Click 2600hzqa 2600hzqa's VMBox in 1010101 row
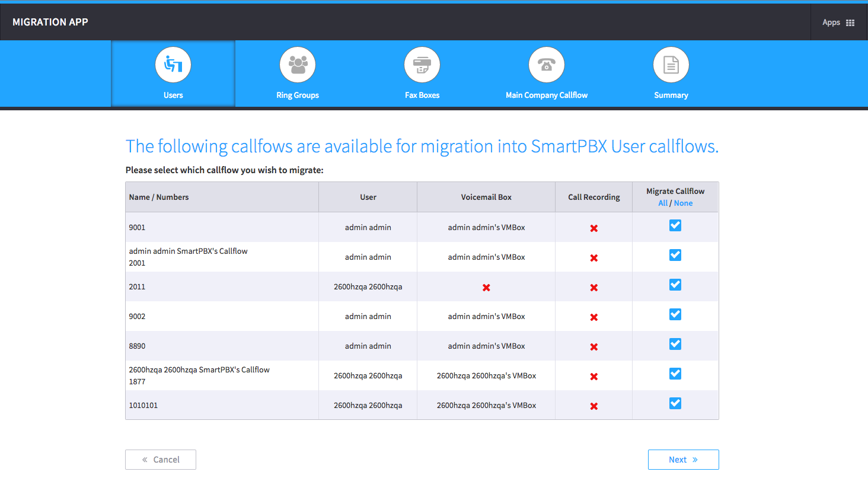The width and height of the screenshot is (868, 497). click(486, 405)
